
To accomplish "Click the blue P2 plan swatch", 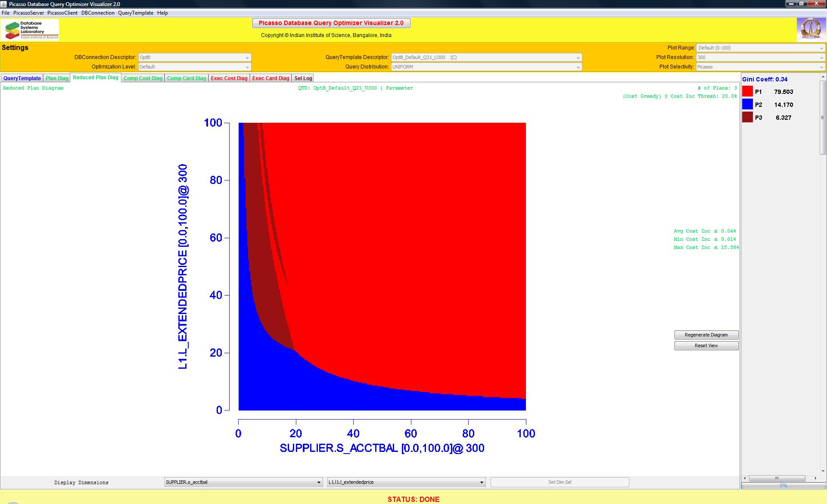I will click(747, 104).
